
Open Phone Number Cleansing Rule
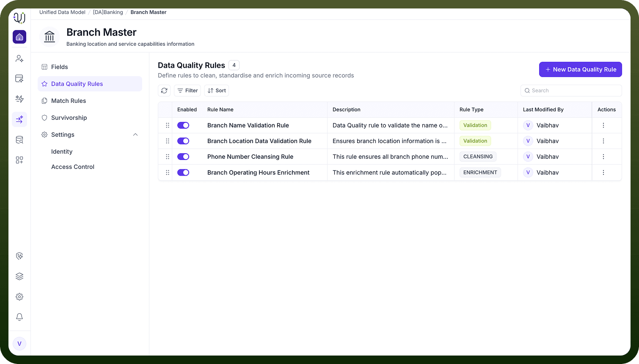pyautogui.click(x=250, y=157)
